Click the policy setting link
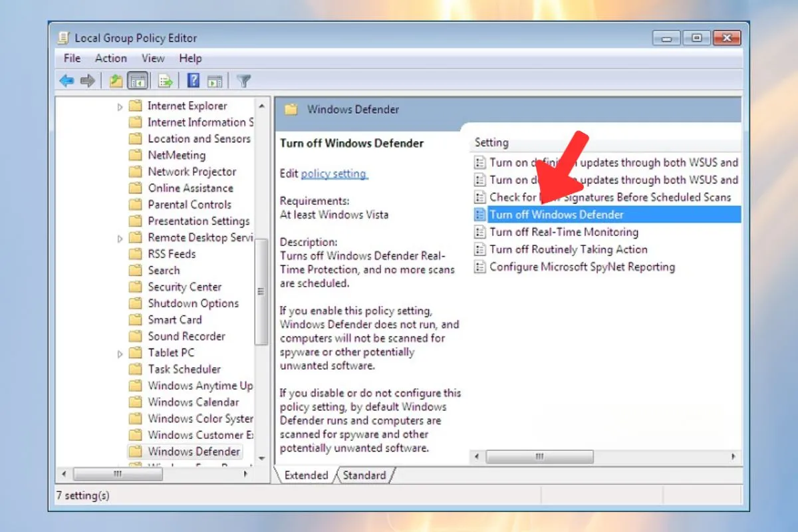The width and height of the screenshot is (798, 532). 334,173
